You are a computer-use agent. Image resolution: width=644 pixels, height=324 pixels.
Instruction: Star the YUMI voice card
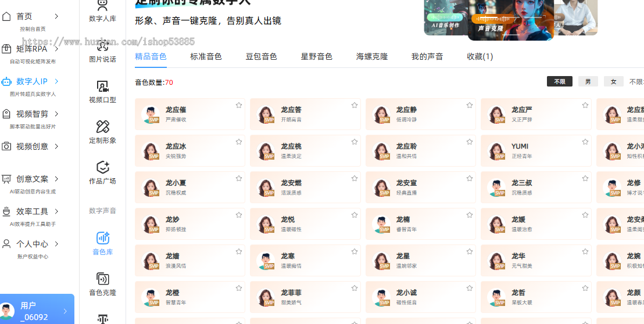pyautogui.click(x=585, y=142)
